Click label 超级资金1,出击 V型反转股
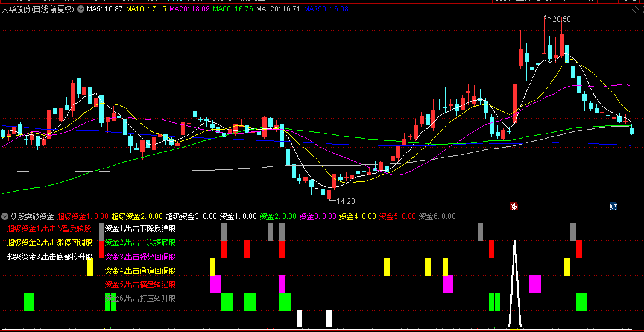The image size is (644, 332). 49,228
